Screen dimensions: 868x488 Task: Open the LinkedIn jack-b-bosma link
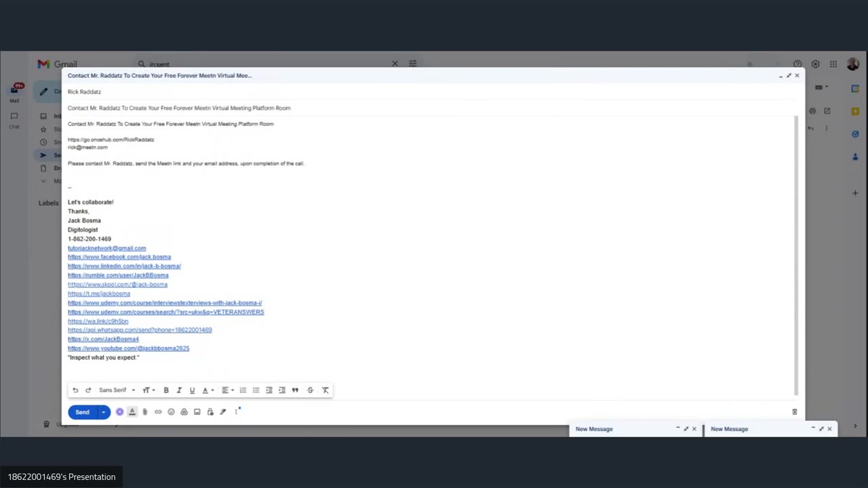(x=124, y=266)
